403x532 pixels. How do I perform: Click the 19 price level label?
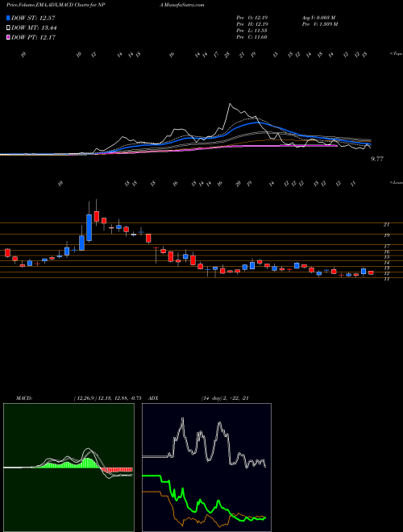coord(386,235)
